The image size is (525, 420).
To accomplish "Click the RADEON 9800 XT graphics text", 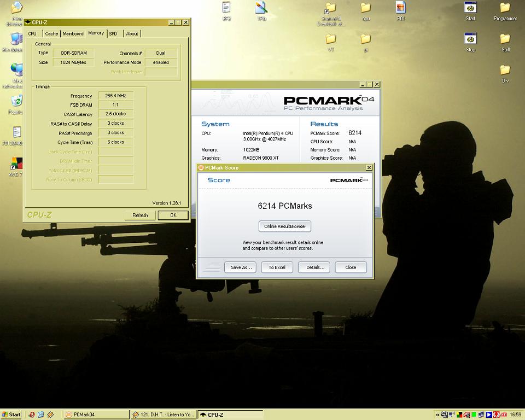I will tap(261, 158).
